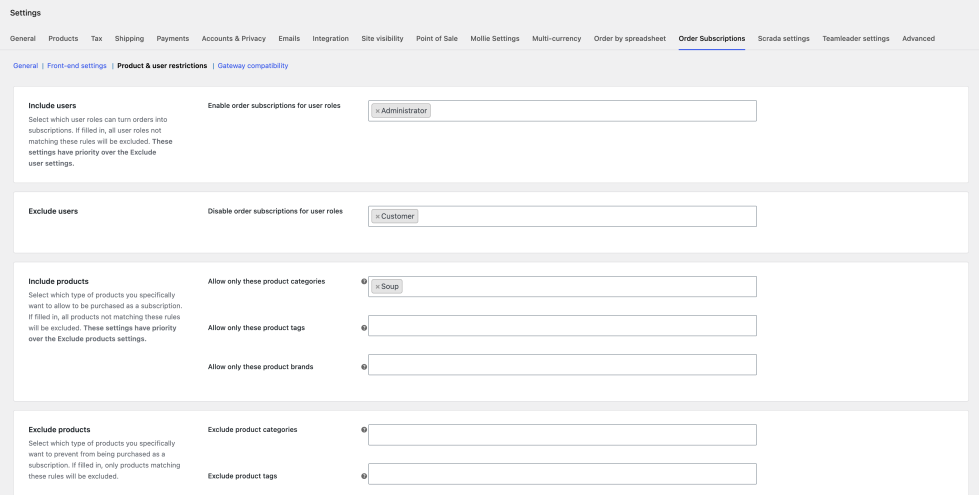This screenshot has height=495, width=979.
Task: Click 'Disable order subscriptions for user roles' label
Action: 275,212
